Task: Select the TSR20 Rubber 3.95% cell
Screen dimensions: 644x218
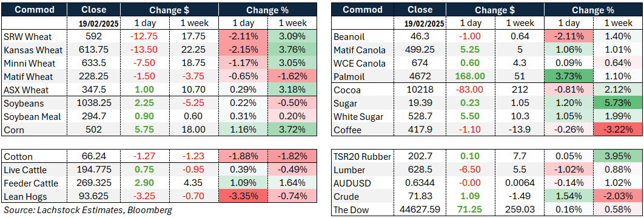Action: coord(619,156)
